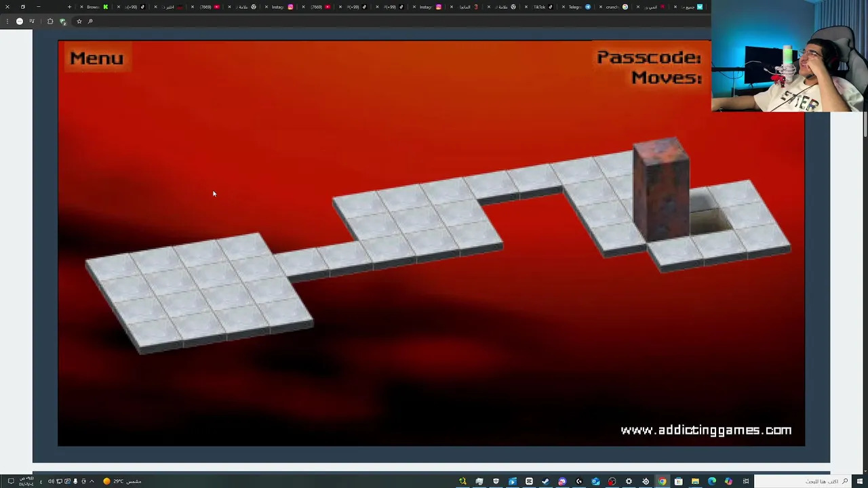Open network status tray icon
Screen dimensions: 868x488
pos(59,481)
